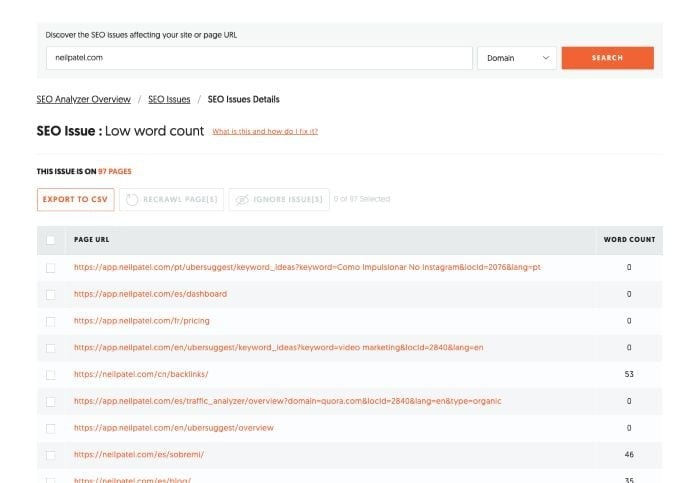
Task: Open the Domain dropdown
Action: coord(517,58)
